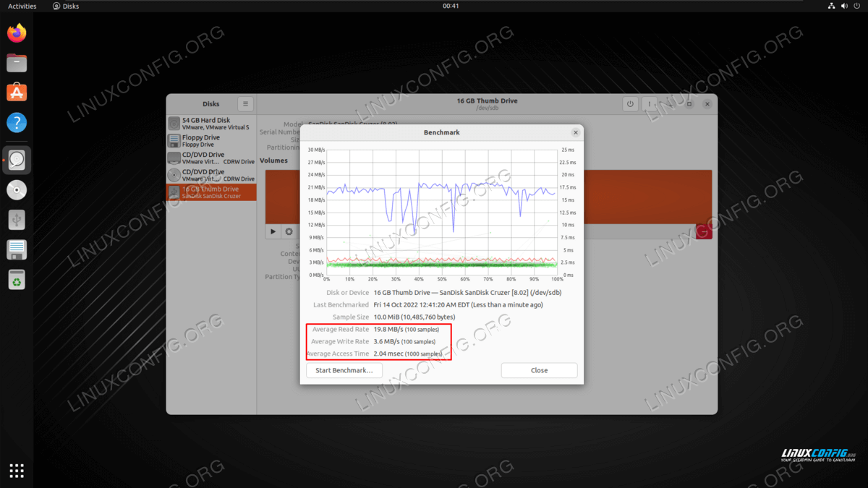The height and width of the screenshot is (488, 868).
Task: Click Activities in the top bar
Action: coord(22,6)
